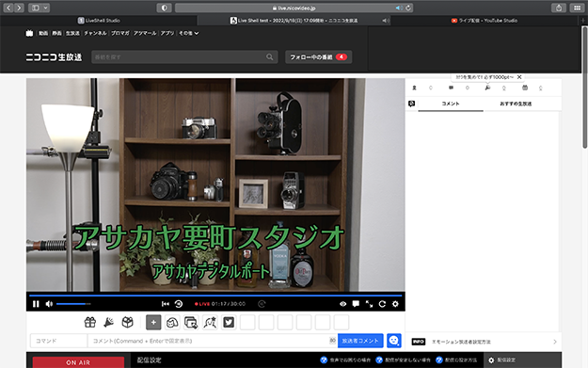Expand the INFO emotion settings row
The width and height of the screenshot is (588, 368).
pos(484,342)
